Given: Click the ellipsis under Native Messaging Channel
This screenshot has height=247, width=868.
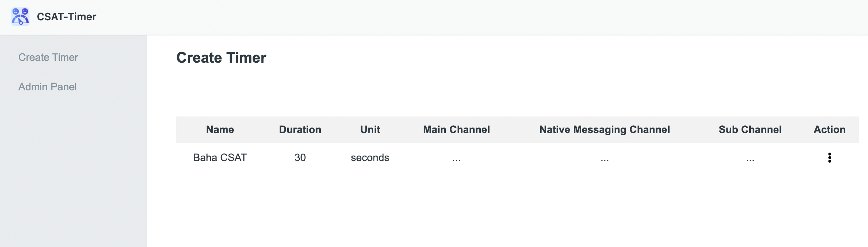Looking at the screenshot, I should pos(604,158).
